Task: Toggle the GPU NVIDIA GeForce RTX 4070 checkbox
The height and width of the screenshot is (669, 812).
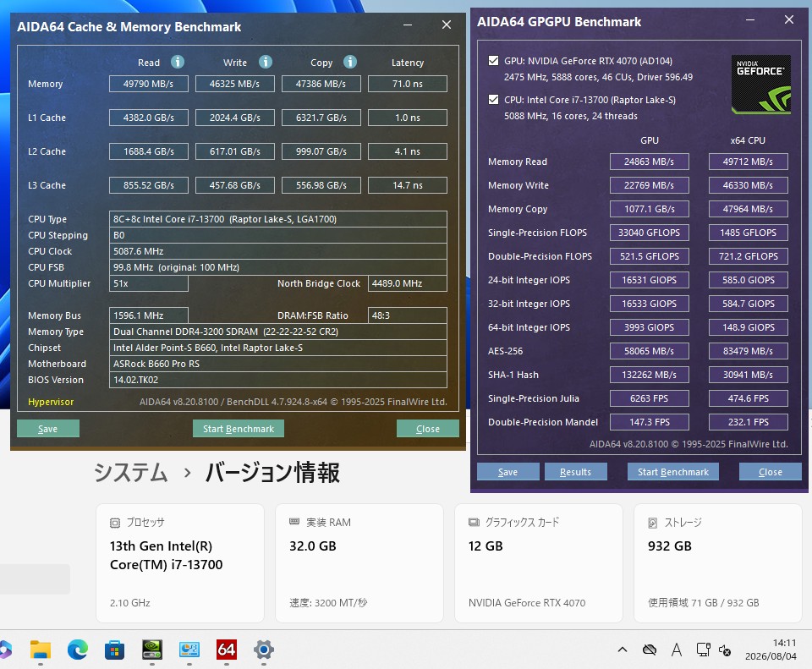Action: 493,61
